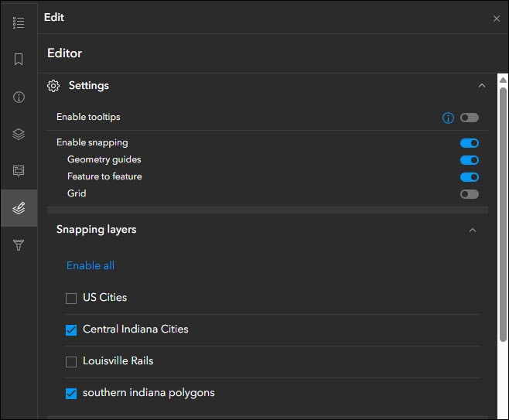
Task: Click the tooltips info icon
Action: 448,118
